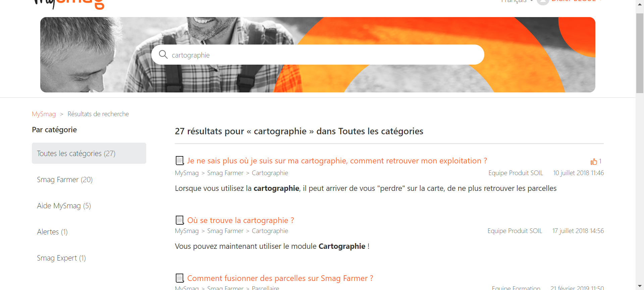Image resolution: width=644 pixels, height=290 pixels.
Task: Open 'Comment fusionner des parcelles' article
Action: pyautogui.click(x=280, y=278)
